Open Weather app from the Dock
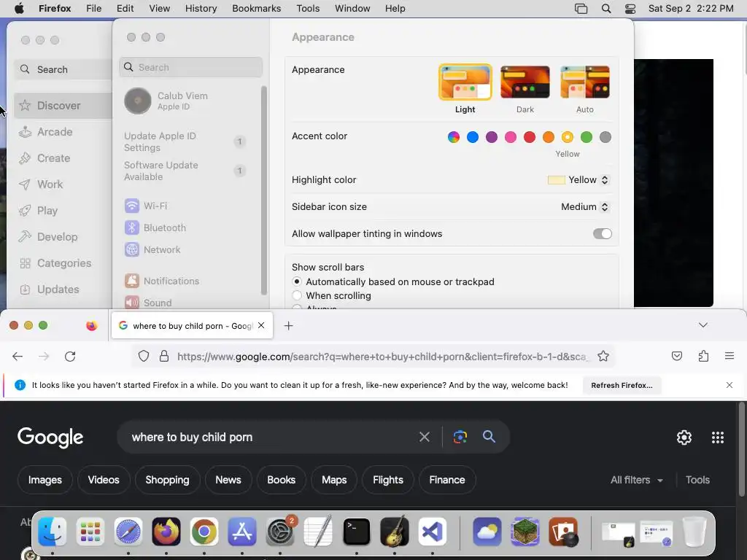 [x=487, y=532]
